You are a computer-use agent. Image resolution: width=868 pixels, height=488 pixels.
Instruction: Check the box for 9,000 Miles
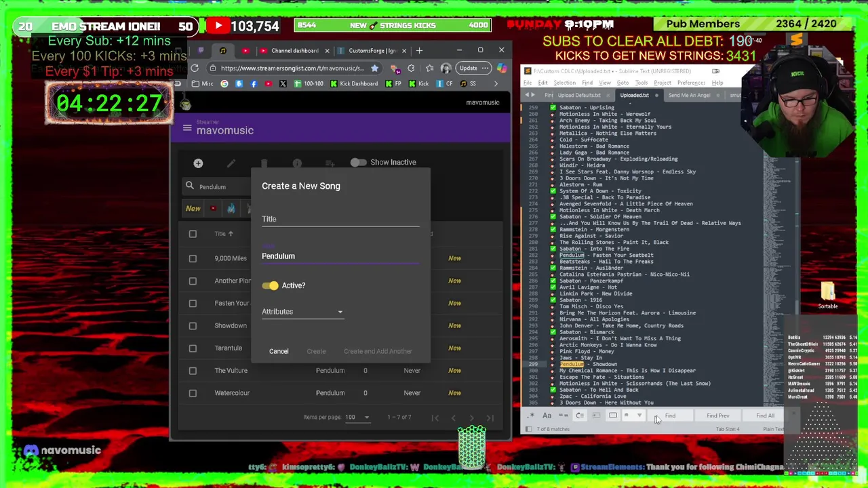tap(193, 258)
